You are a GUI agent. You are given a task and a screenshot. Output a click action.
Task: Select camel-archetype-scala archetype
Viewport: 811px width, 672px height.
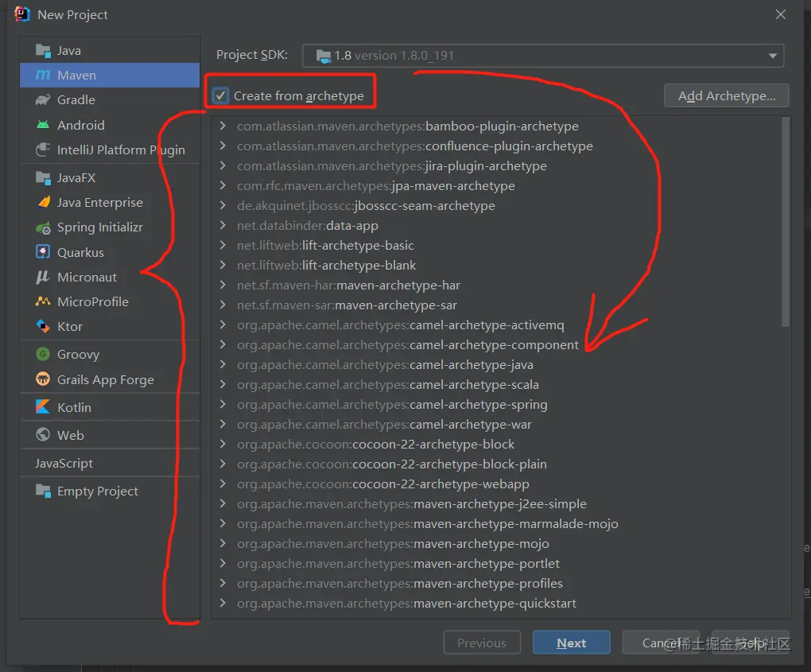(x=388, y=385)
